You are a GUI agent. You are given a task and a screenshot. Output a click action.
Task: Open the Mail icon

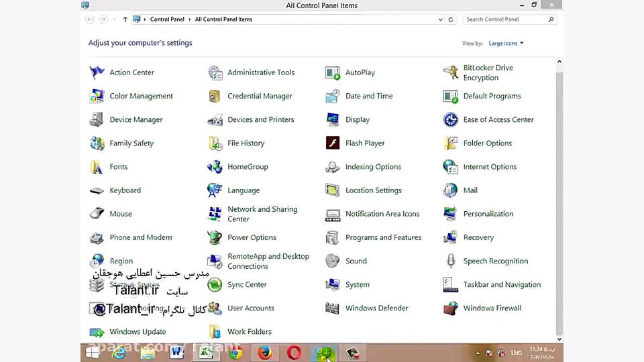[x=451, y=190]
